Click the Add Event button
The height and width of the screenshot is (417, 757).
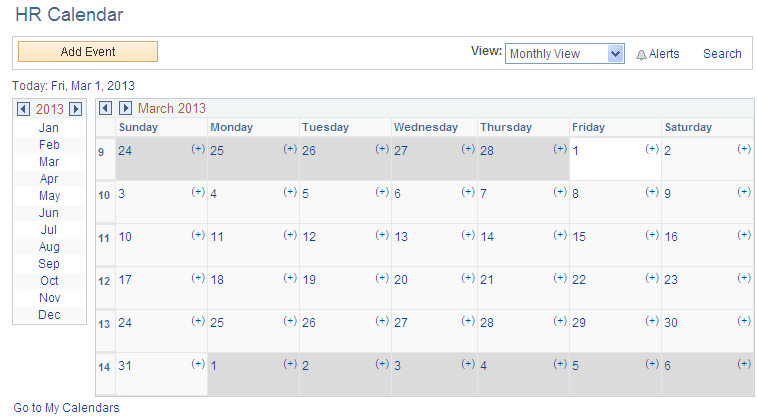coord(88,52)
